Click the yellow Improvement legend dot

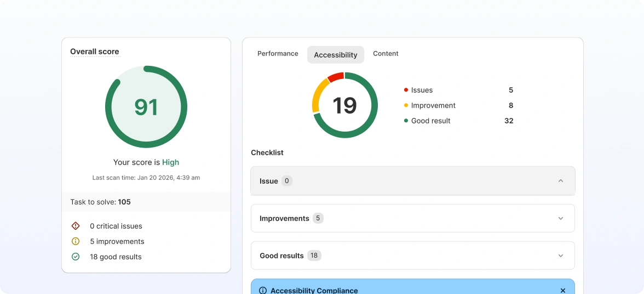tap(406, 105)
